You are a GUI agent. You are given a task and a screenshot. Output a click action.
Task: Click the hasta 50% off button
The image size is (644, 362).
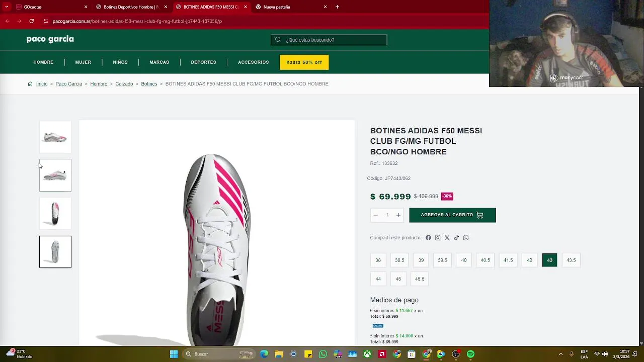(x=304, y=62)
